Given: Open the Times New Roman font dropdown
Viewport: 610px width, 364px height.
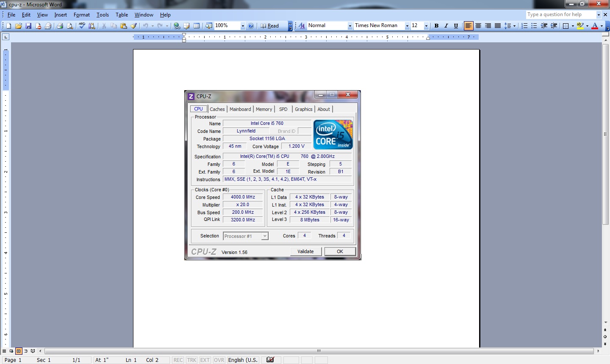Looking at the screenshot, I should [407, 26].
